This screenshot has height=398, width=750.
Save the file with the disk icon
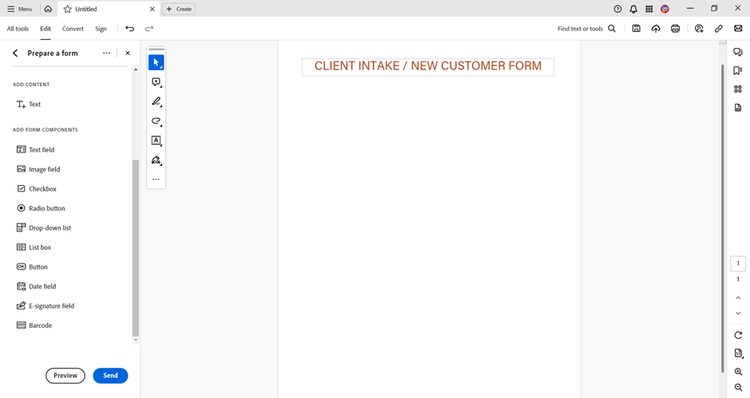tap(636, 29)
